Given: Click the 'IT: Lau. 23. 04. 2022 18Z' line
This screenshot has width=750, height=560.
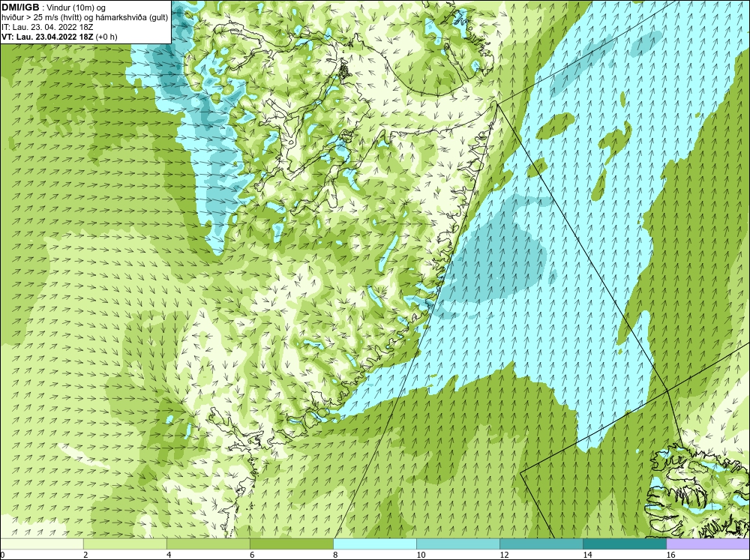Looking at the screenshot, I should (x=46, y=27).
